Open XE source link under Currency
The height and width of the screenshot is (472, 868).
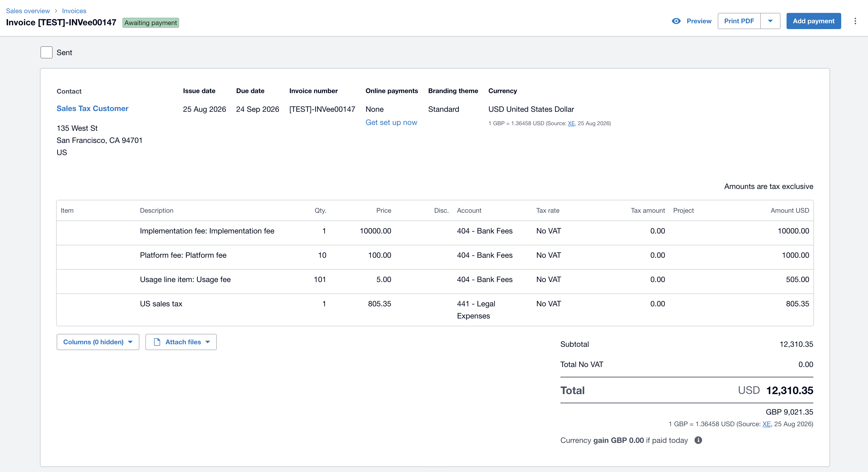click(571, 123)
